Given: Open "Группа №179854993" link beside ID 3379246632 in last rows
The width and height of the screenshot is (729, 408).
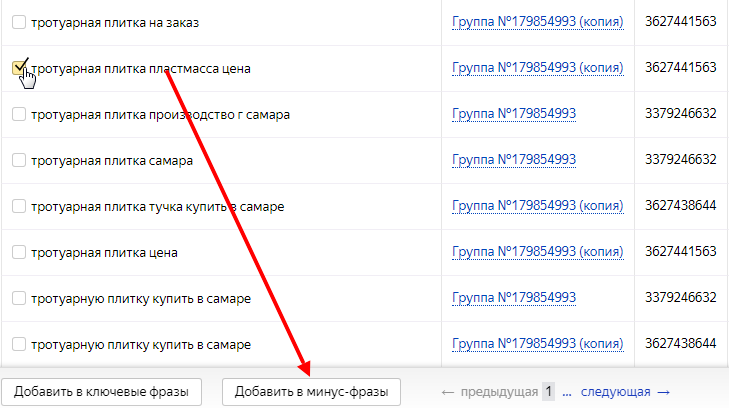Looking at the screenshot, I should click(x=514, y=298).
